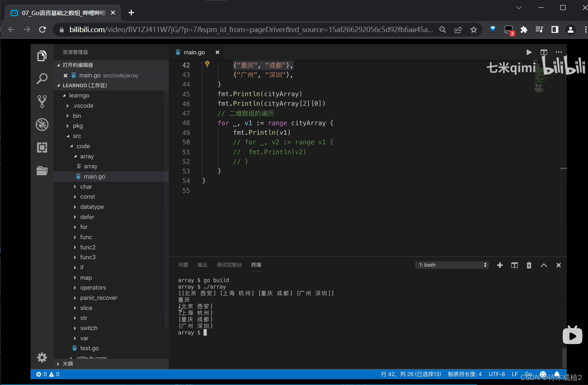The height and width of the screenshot is (385, 588).
Task: Maximize the terminal panel with up chevron
Action: (x=544, y=265)
